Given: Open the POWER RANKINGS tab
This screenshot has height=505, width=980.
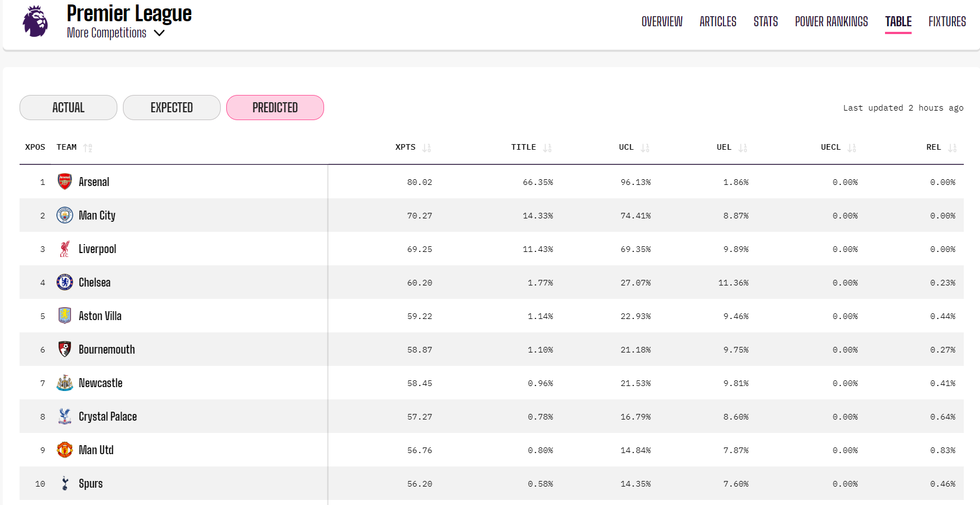Looking at the screenshot, I should click(831, 22).
